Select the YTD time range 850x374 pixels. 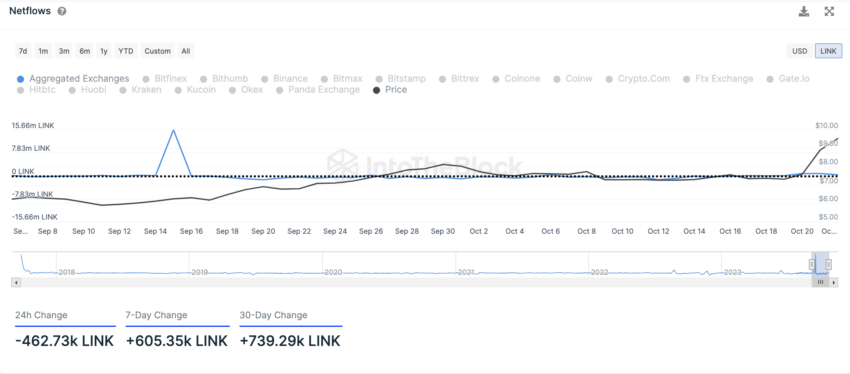point(126,51)
